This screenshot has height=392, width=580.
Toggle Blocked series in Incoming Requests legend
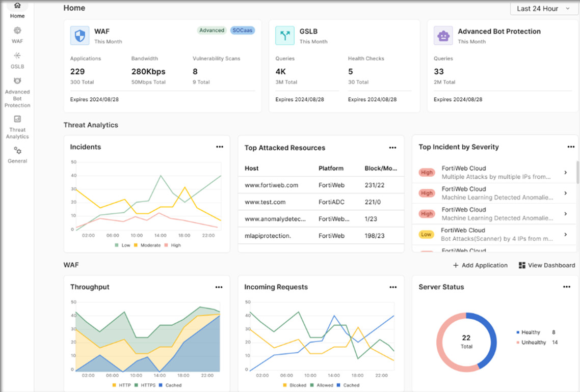click(x=295, y=385)
